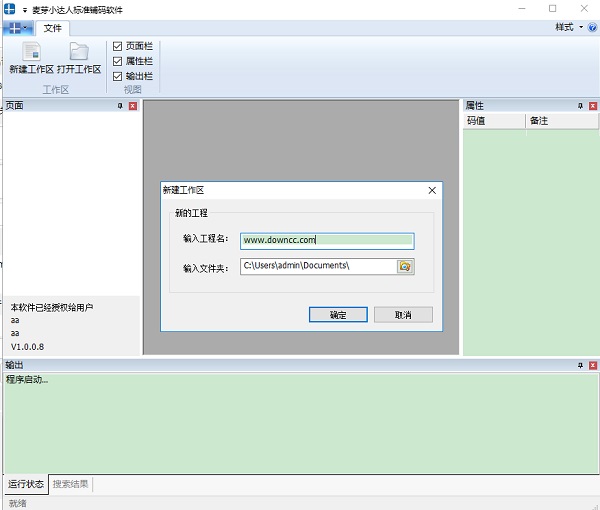Image resolution: width=600 pixels, height=510 pixels.
Task: Click the 取消 button
Action: 403,315
